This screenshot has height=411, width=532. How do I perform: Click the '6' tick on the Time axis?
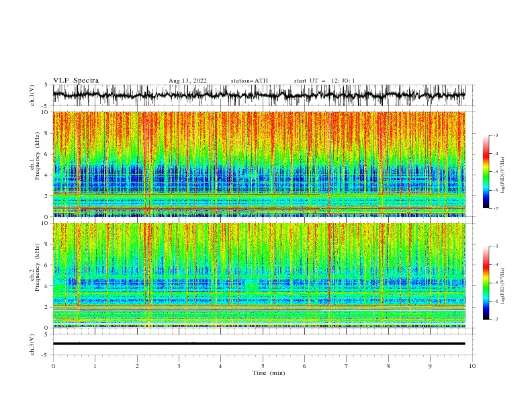click(304, 366)
